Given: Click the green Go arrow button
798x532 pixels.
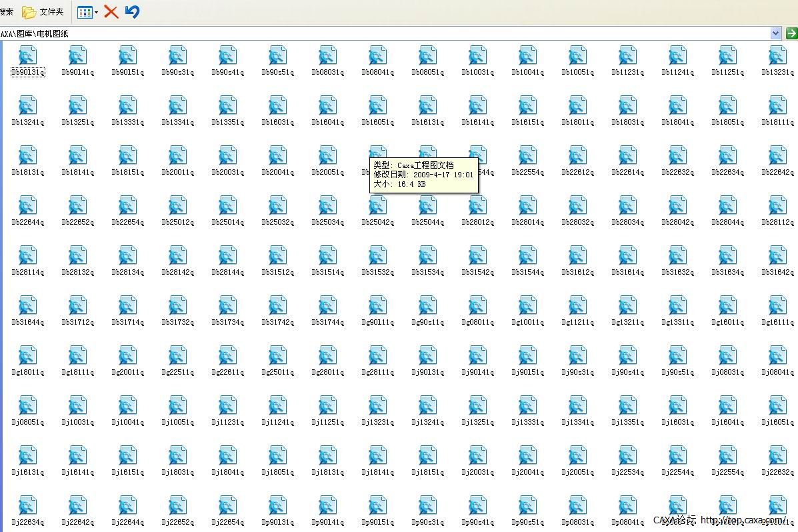Looking at the screenshot, I should (791, 33).
